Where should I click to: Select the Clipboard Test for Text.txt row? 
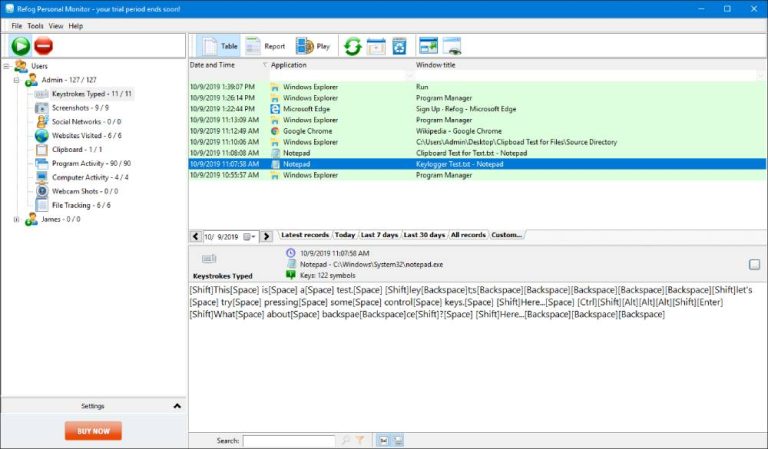478,153
